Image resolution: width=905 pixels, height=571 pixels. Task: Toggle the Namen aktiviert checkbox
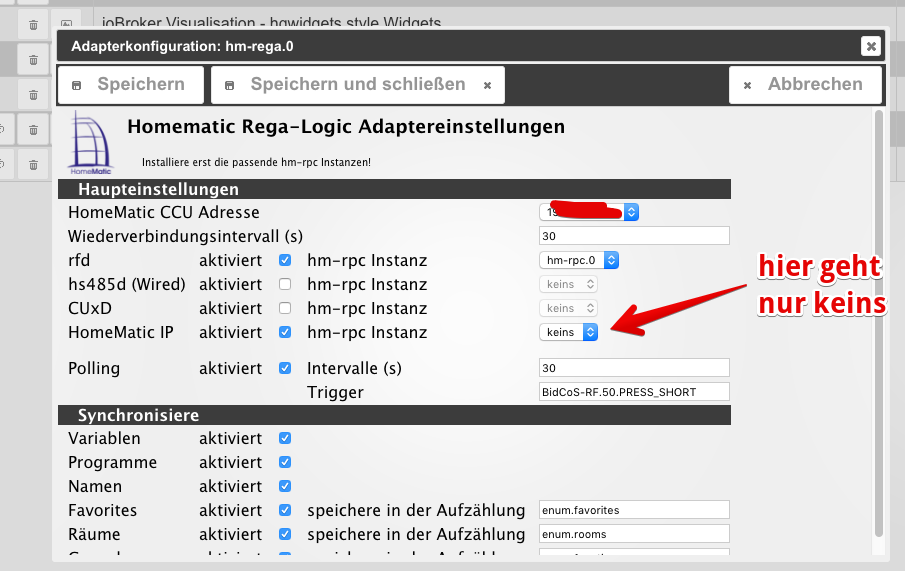(x=285, y=486)
